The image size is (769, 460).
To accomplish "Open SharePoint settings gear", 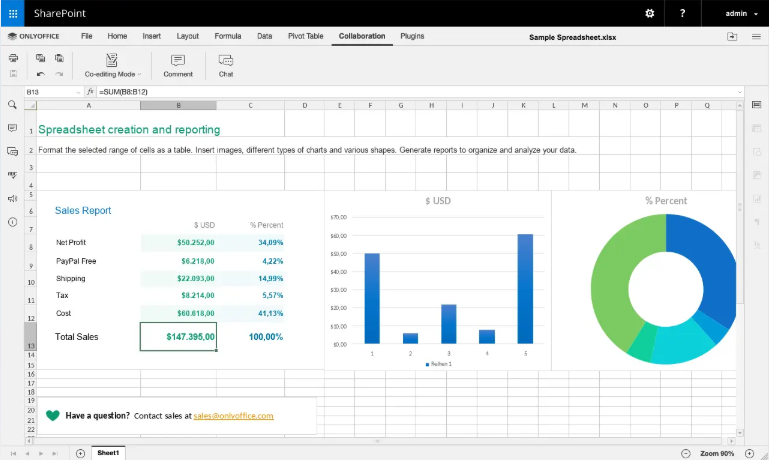I will [x=649, y=13].
